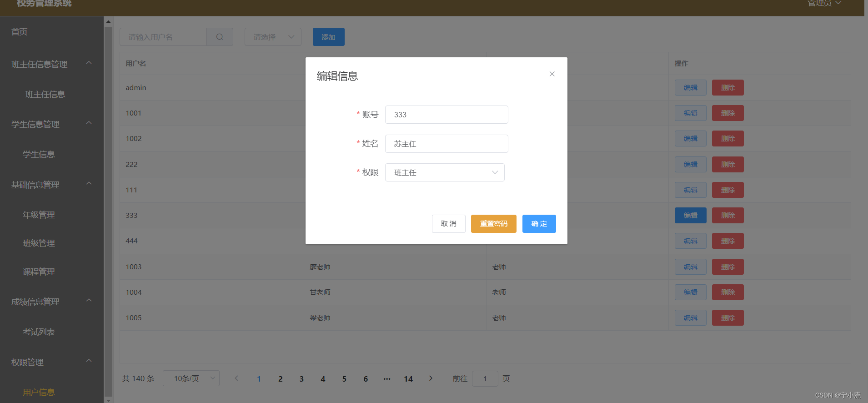868x403 pixels.
Task: Go to page 5
Action: (x=344, y=379)
